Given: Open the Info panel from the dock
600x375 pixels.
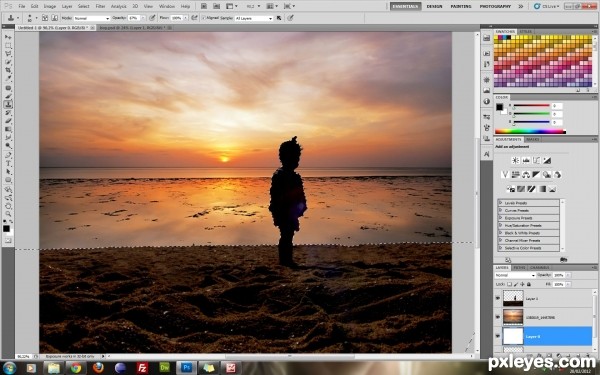Looking at the screenshot, I should pyautogui.click(x=486, y=101).
